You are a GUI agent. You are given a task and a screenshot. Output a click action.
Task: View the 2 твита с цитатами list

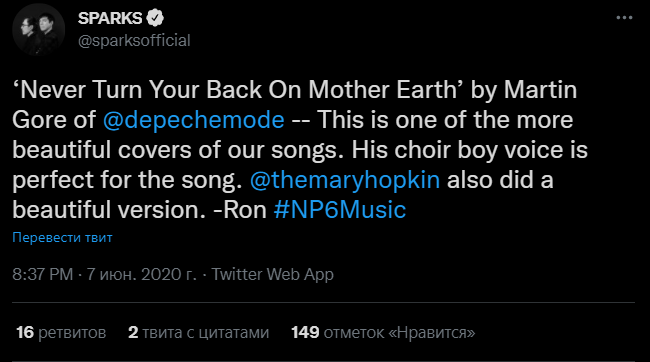pyautogui.click(x=199, y=333)
